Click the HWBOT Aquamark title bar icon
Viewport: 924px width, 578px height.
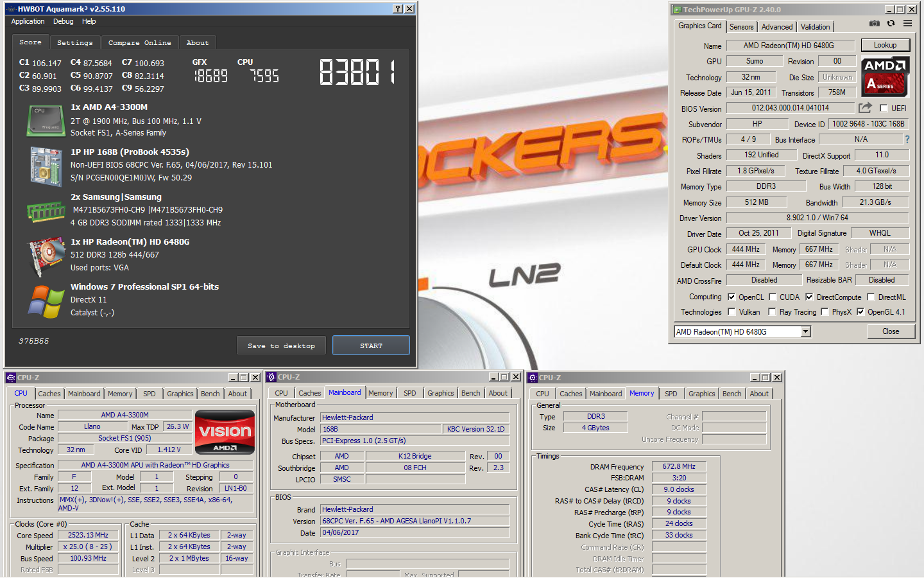[x=11, y=9]
